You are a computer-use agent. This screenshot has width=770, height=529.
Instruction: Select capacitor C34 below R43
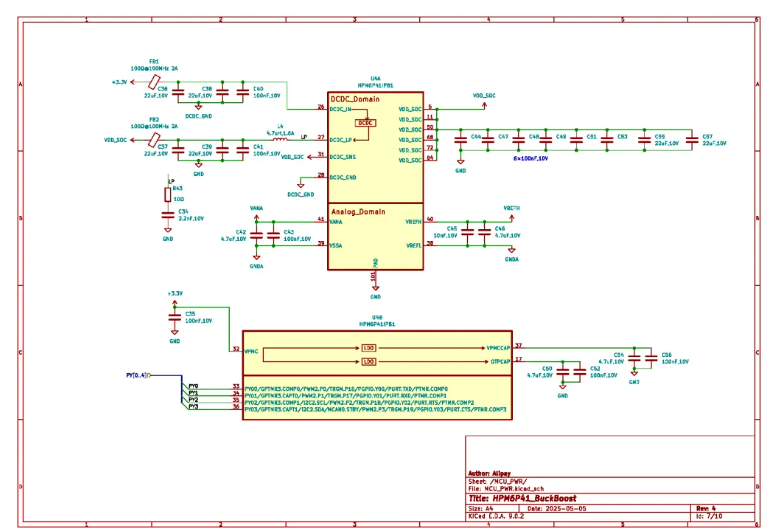168,215
